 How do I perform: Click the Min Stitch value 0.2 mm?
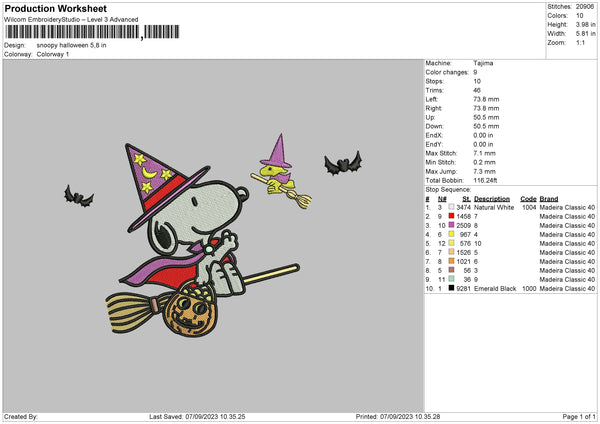[x=484, y=162]
